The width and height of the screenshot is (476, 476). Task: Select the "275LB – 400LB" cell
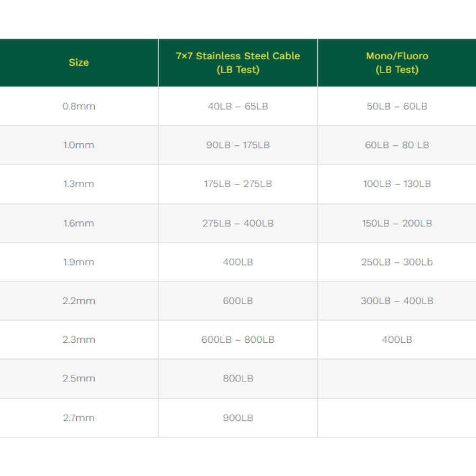point(238,223)
